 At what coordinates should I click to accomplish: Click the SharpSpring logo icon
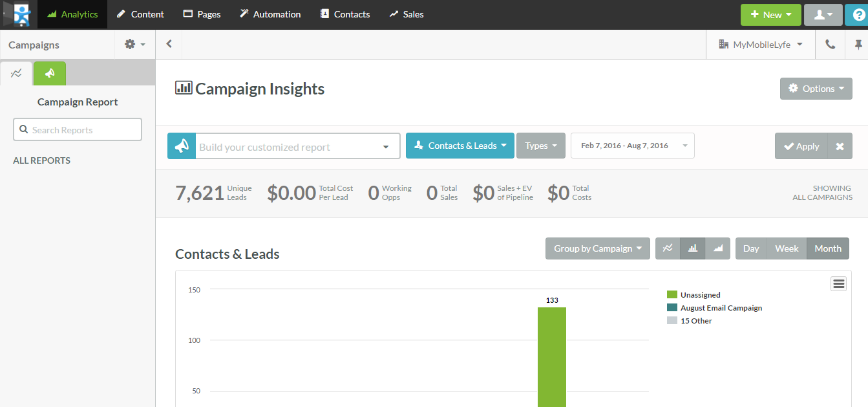coord(21,14)
